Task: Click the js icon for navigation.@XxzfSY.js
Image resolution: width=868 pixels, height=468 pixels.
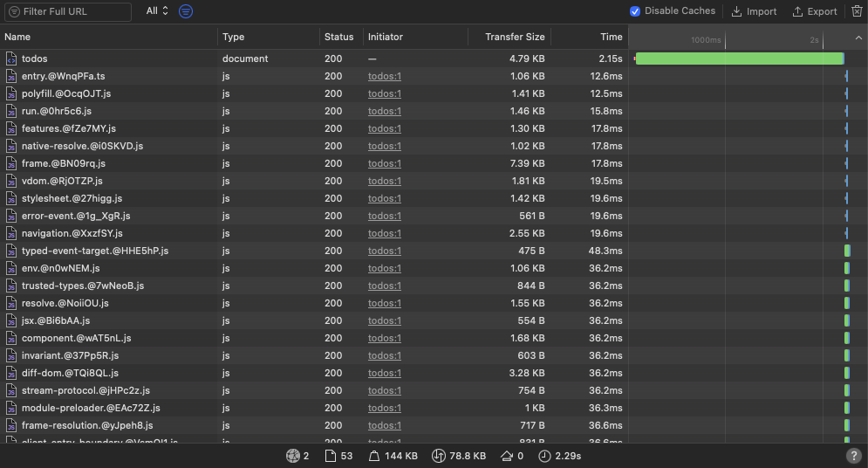Action: 11,233
